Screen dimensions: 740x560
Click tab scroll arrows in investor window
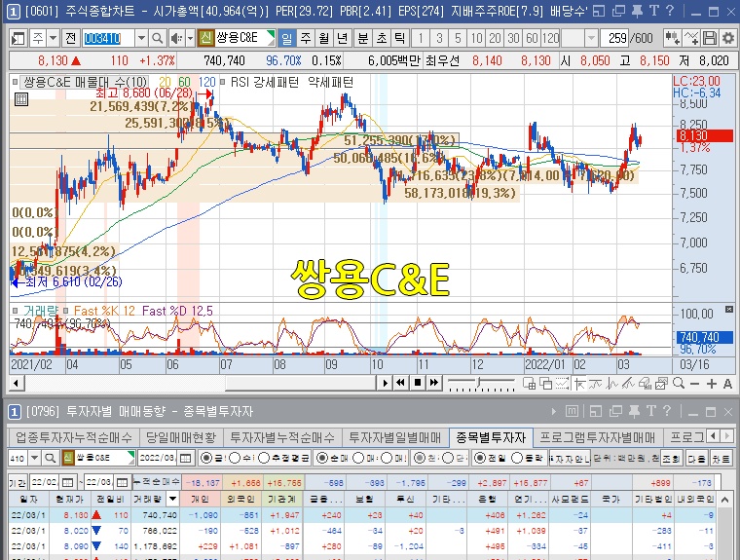click(721, 436)
